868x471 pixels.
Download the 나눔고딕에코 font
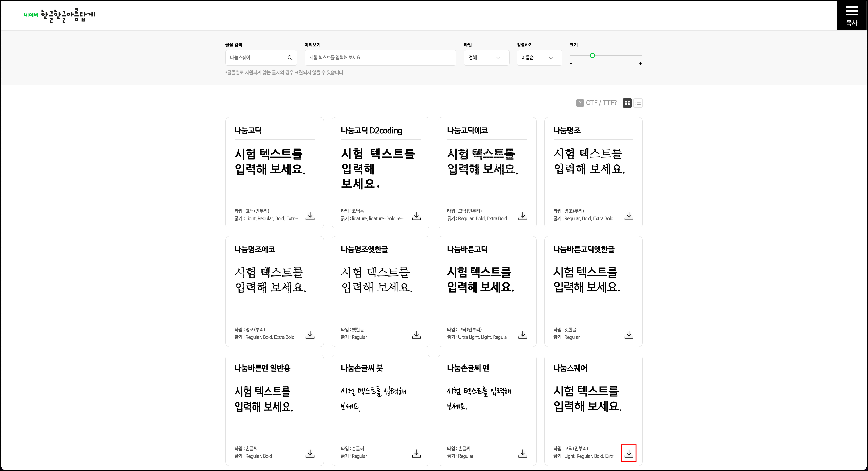523,216
